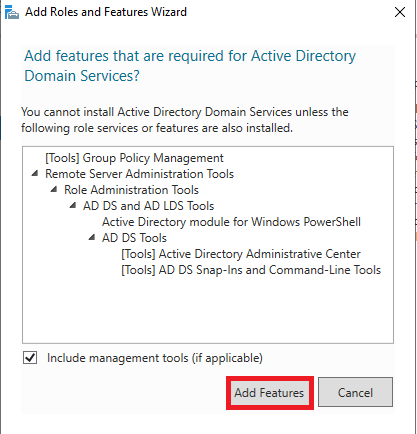The height and width of the screenshot is (434, 417).
Task: Click the Include management tools label text
Action: point(155,358)
